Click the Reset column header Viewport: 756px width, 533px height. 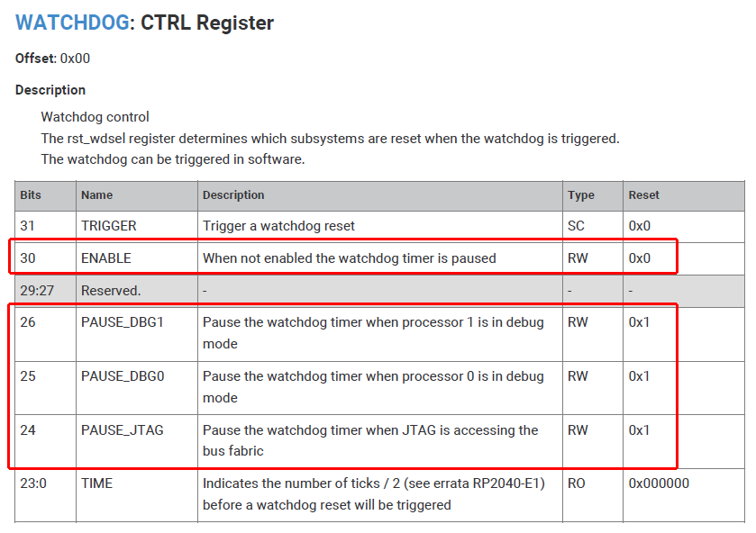pyautogui.click(x=643, y=194)
